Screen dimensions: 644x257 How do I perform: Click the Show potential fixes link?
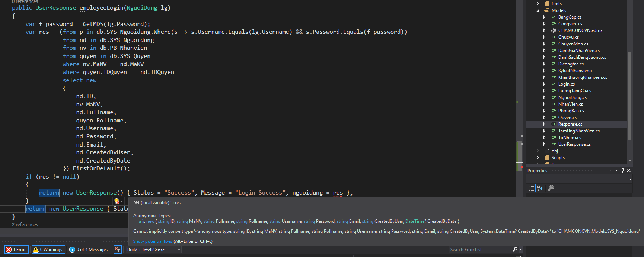153,241
